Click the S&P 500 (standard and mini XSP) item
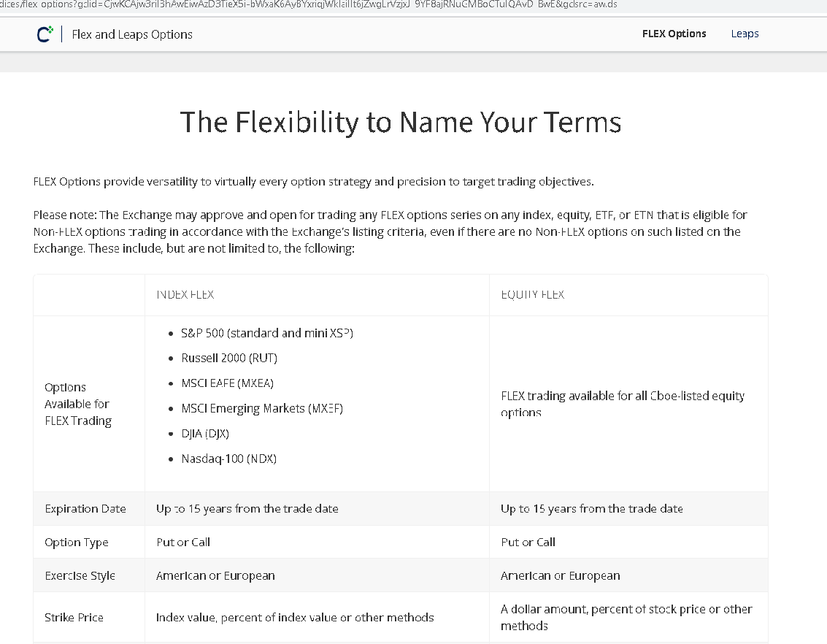Screen dimensions: 827x644 tap(267, 333)
